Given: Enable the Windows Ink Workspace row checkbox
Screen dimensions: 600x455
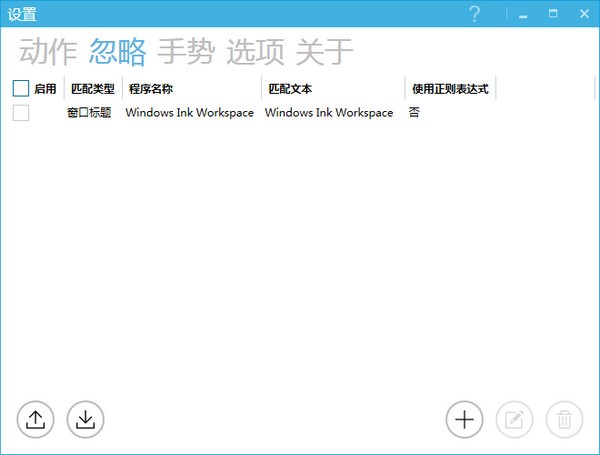Looking at the screenshot, I should (x=21, y=113).
